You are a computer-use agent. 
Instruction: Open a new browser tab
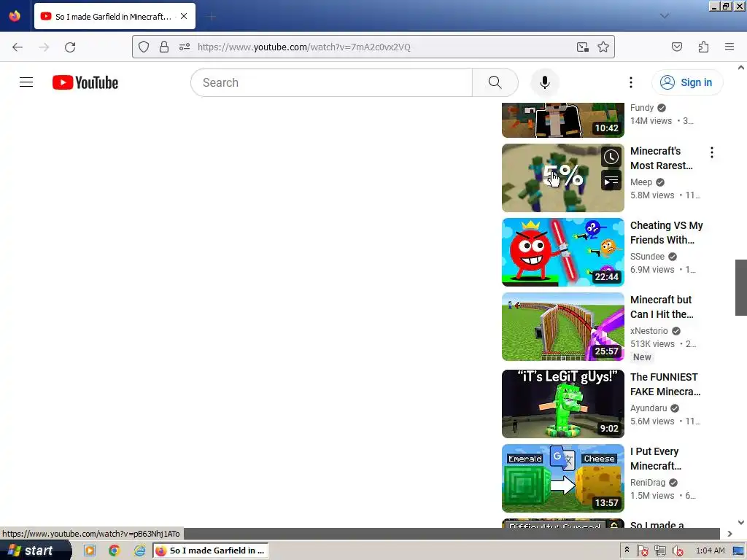click(212, 17)
